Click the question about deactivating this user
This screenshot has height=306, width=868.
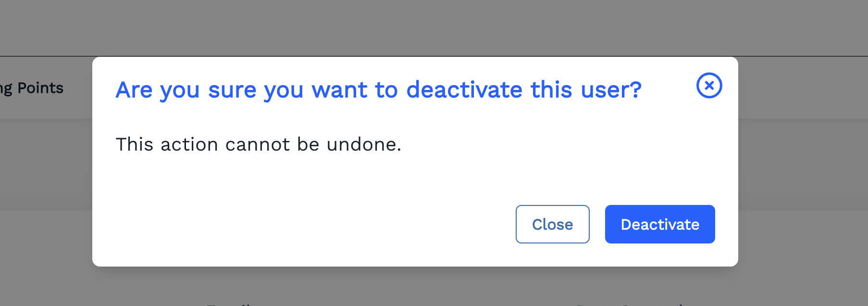point(378,89)
